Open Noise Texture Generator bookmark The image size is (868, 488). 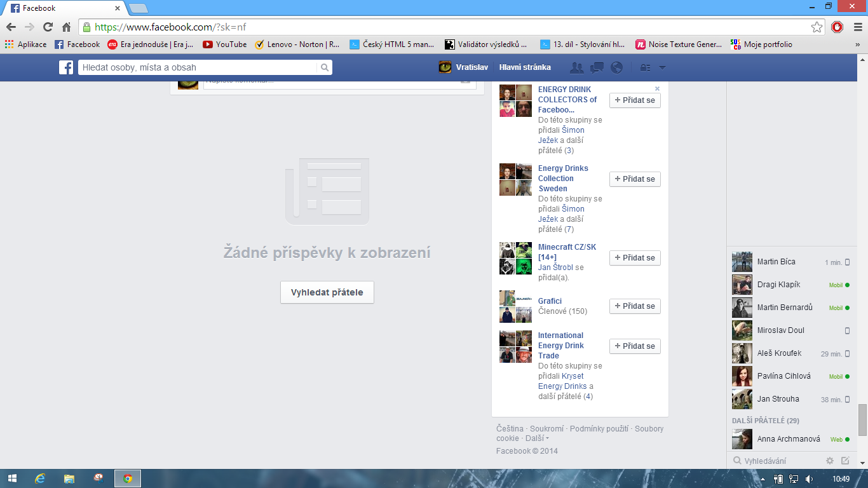tap(679, 44)
